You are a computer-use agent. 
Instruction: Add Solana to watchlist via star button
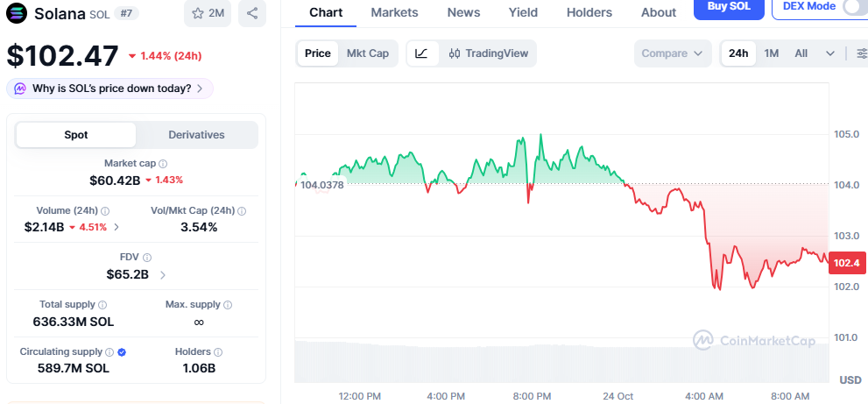click(x=208, y=13)
